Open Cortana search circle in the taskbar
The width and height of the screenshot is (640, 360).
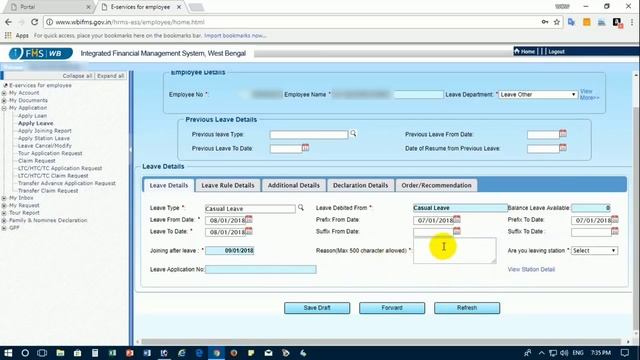25,353
